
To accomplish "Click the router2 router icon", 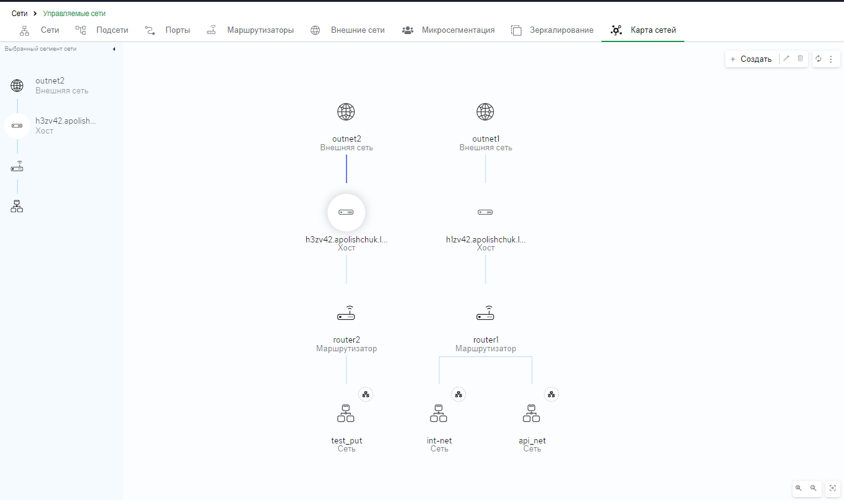I will [346, 314].
